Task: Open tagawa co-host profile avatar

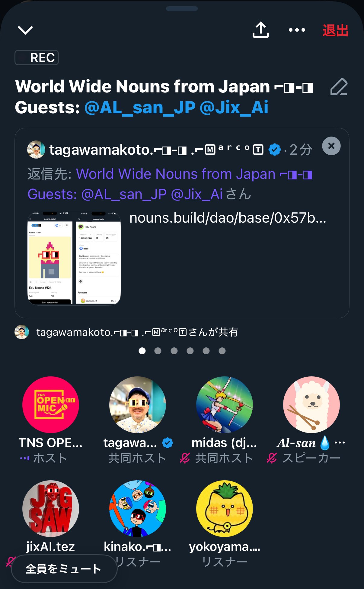Action: tap(138, 404)
